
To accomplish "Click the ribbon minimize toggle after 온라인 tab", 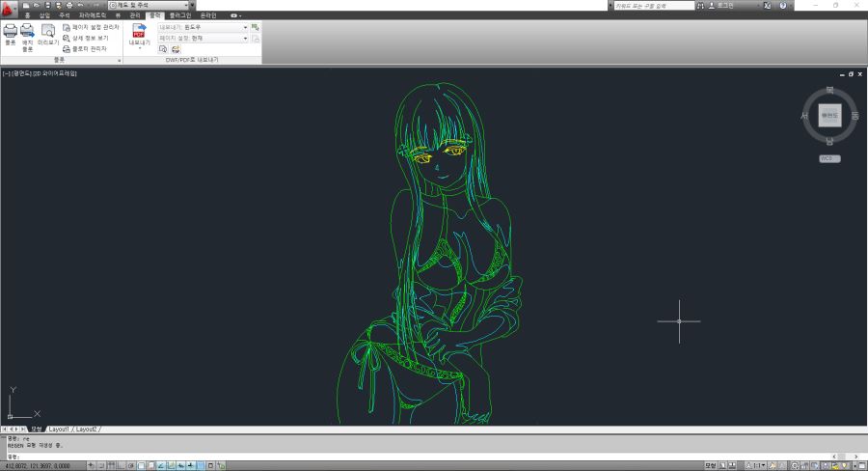I will pyautogui.click(x=233, y=15).
